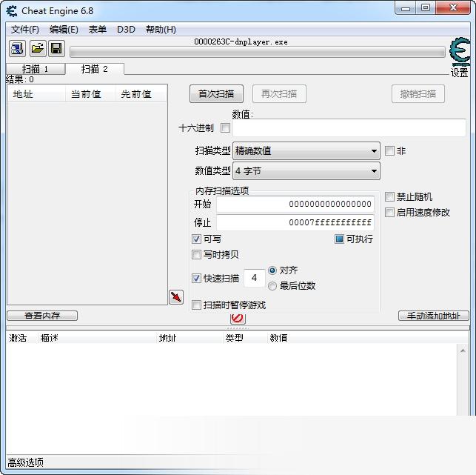The image size is (476, 475).
Task: Click the save floppy disk icon
Action: 56,48
